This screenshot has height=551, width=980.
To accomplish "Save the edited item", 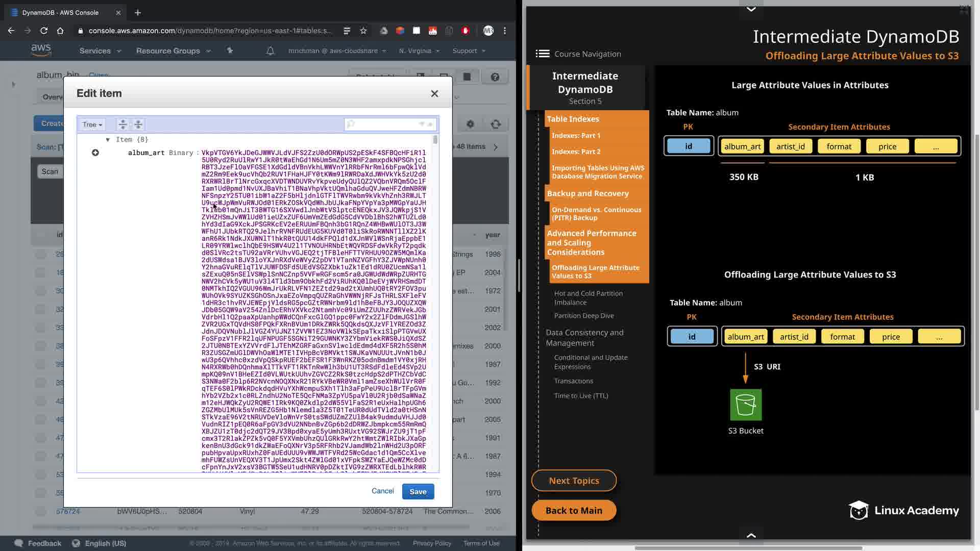I will [418, 491].
